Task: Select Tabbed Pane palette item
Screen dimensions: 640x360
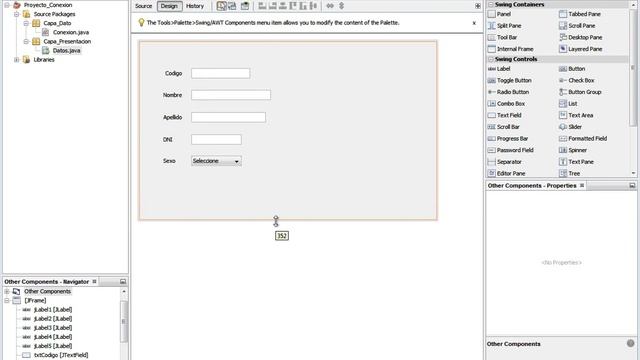Action: click(x=580, y=14)
